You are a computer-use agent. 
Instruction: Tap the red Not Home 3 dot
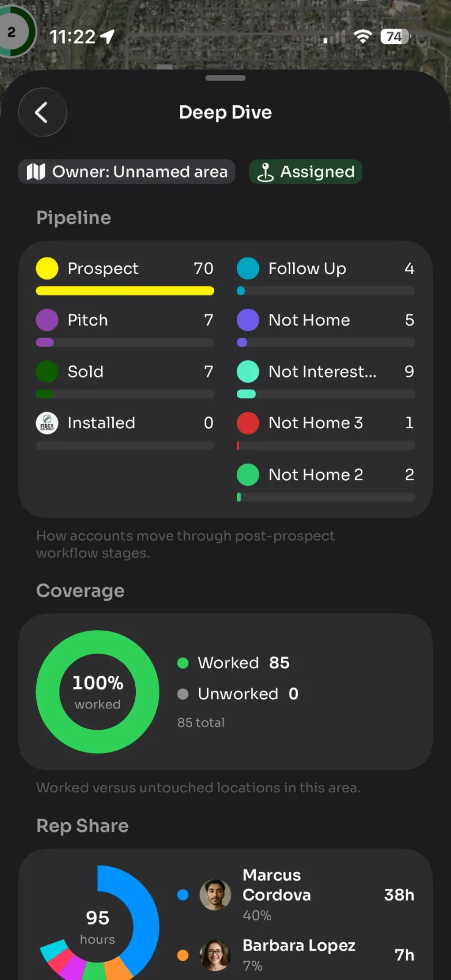click(x=248, y=423)
